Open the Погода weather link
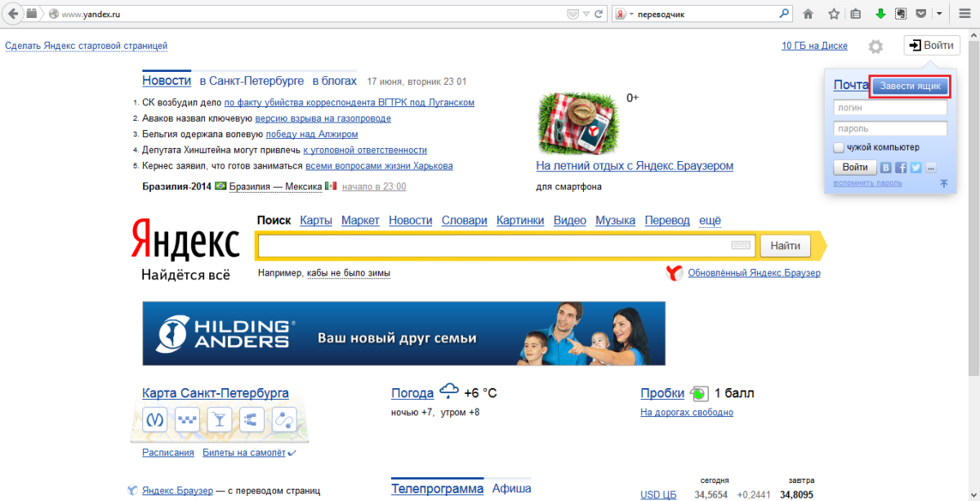Screen dimensions: 980x501 412,393
